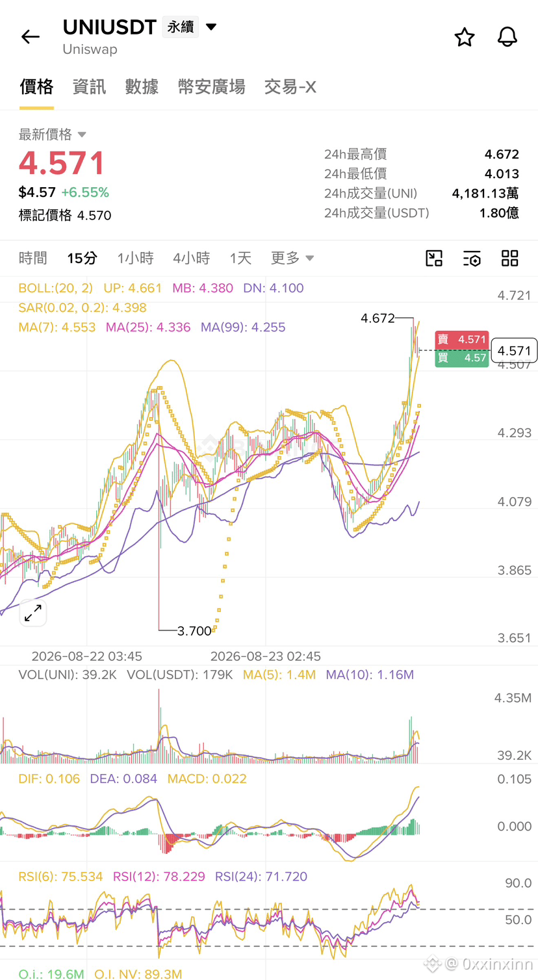Tap the RSI(12): 78.229 label
The image size is (538, 980).
click(159, 876)
